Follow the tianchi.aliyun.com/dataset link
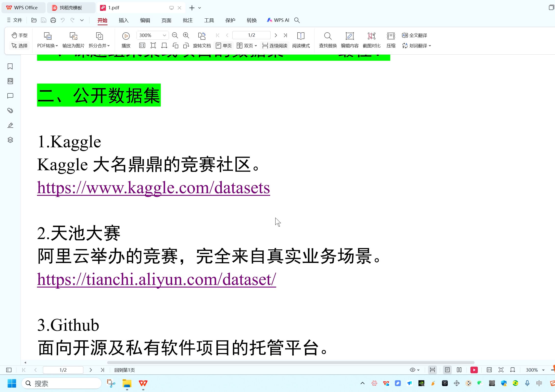The width and height of the screenshot is (555, 392). 157,280
